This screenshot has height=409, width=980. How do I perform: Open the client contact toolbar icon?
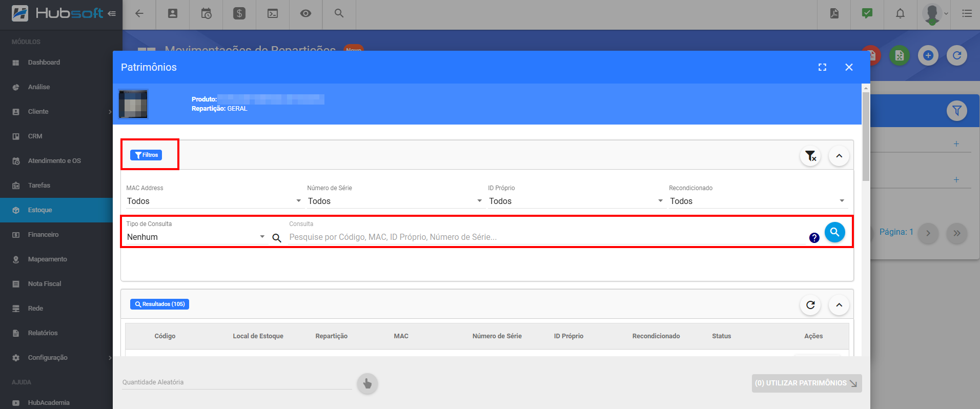click(x=173, y=14)
